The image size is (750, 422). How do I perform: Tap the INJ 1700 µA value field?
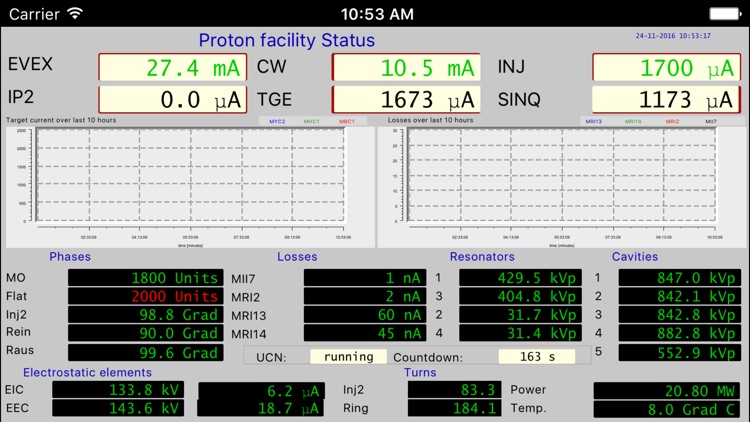pos(666,67)
